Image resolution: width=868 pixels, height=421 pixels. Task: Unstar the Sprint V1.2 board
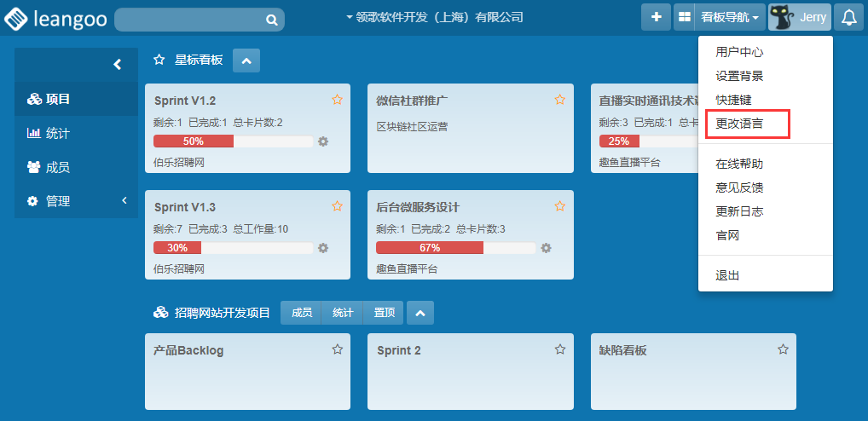[337, 100]
